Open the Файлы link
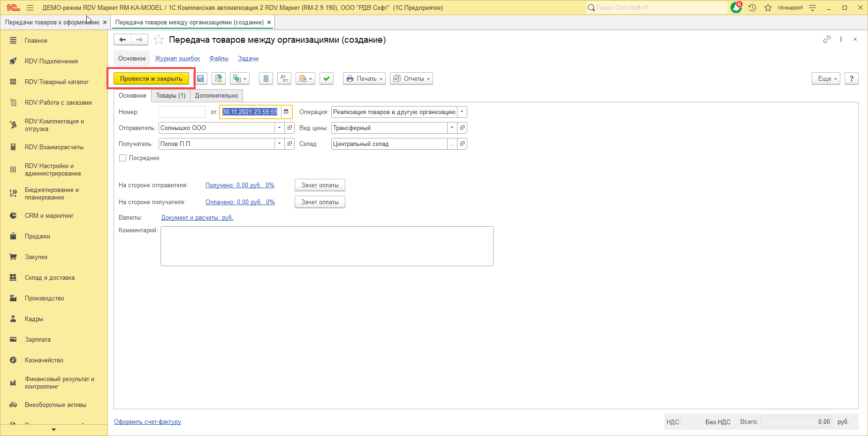 [219, 59]
